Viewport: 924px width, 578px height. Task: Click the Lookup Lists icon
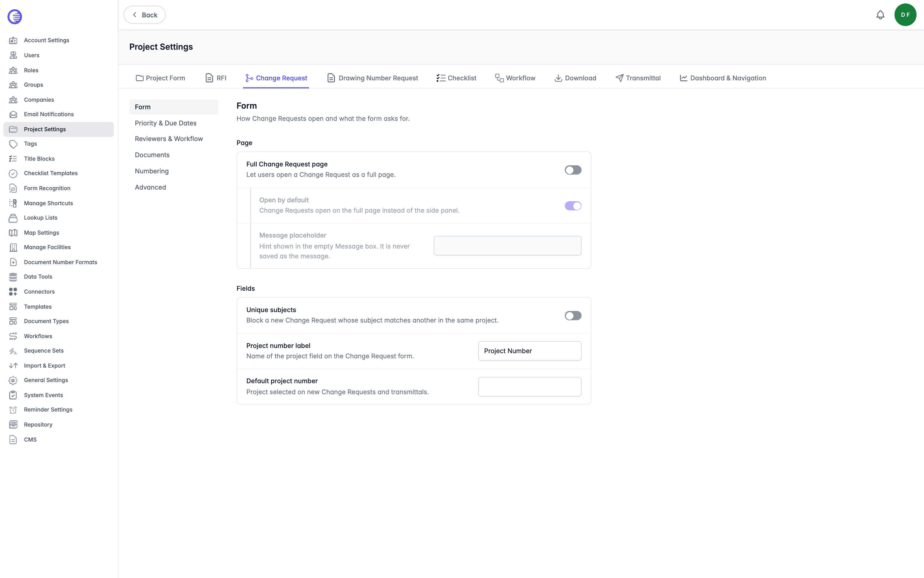click(x=13, y=218)
